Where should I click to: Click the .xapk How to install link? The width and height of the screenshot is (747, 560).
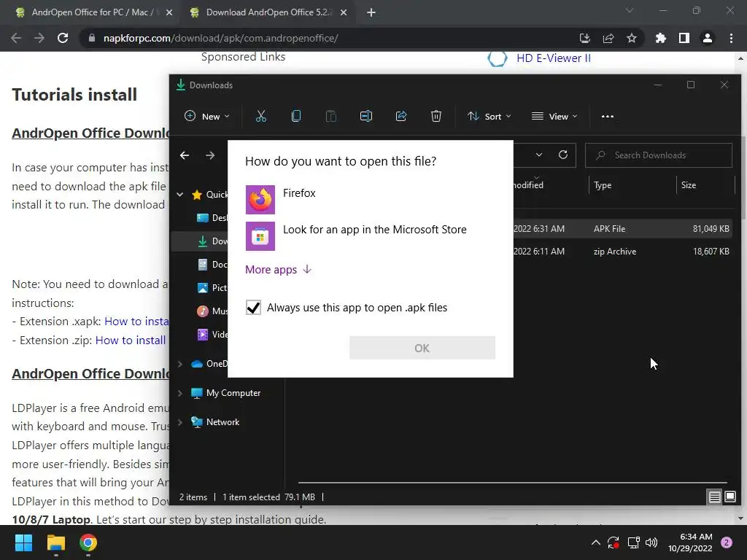tap(136, 321)
